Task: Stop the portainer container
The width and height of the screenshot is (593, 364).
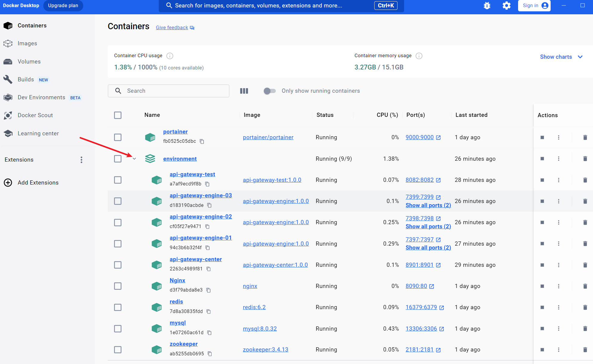Action: (542, 137)
